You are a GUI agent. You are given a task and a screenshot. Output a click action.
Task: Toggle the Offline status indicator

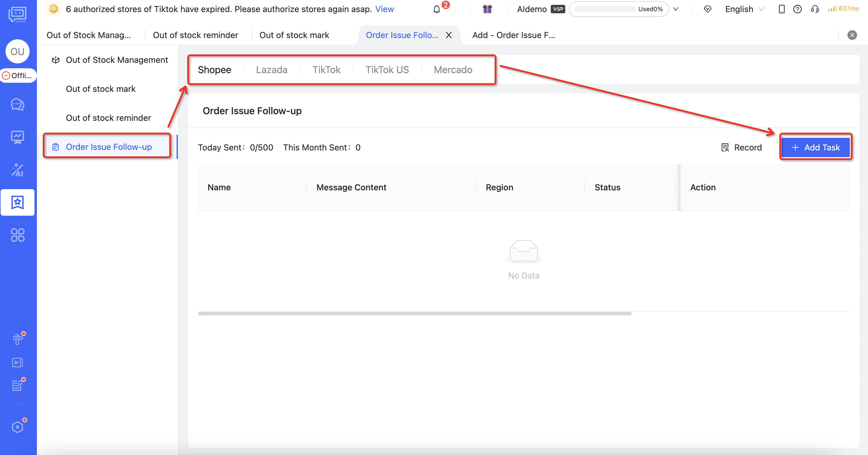[x=18, y=76]
